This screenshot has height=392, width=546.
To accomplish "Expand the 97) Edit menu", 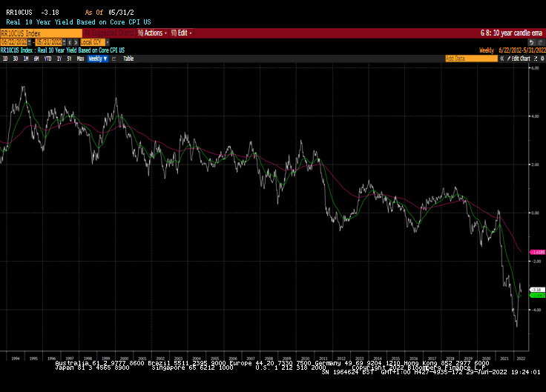I will pos(181,33).
